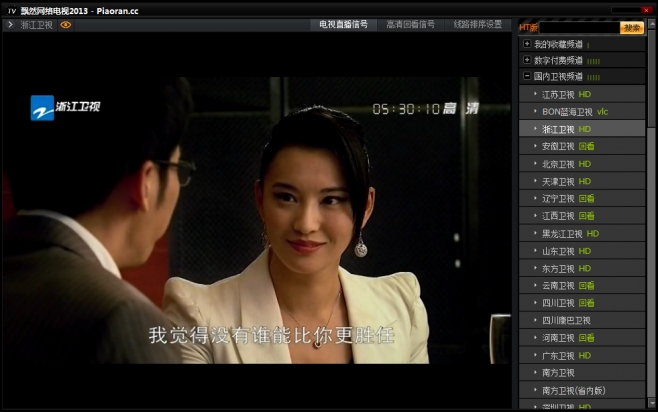Screen dimensions: 658x412
Task: Click the arrow beside 山东卫视
Action: pos(535,250)
